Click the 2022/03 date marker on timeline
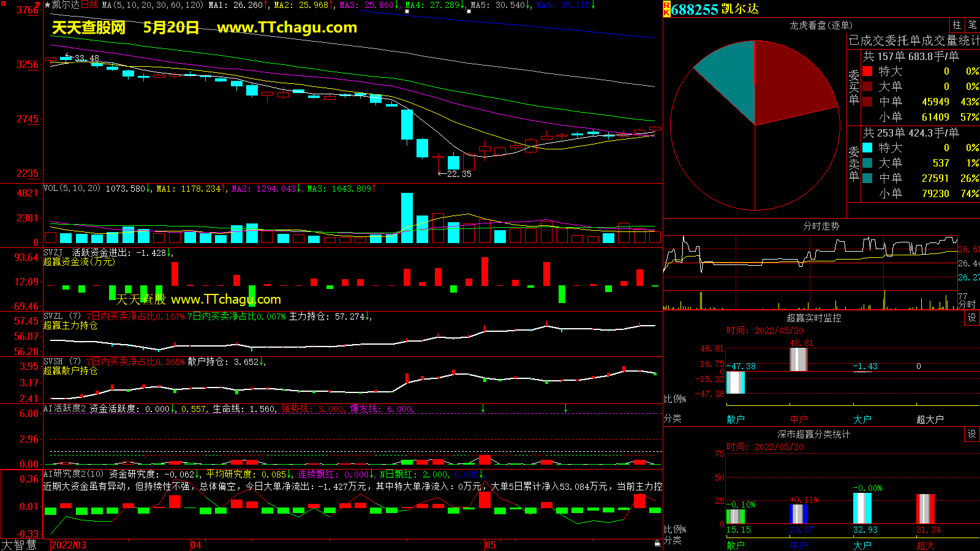This screenshot has height=551, width=980. [68, 545]
